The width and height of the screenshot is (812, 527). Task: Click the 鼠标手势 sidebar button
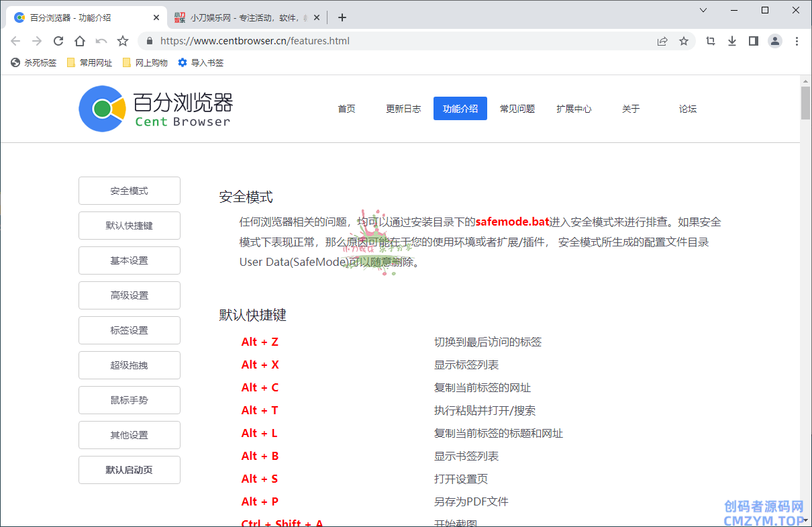click(x=130, y=400)
